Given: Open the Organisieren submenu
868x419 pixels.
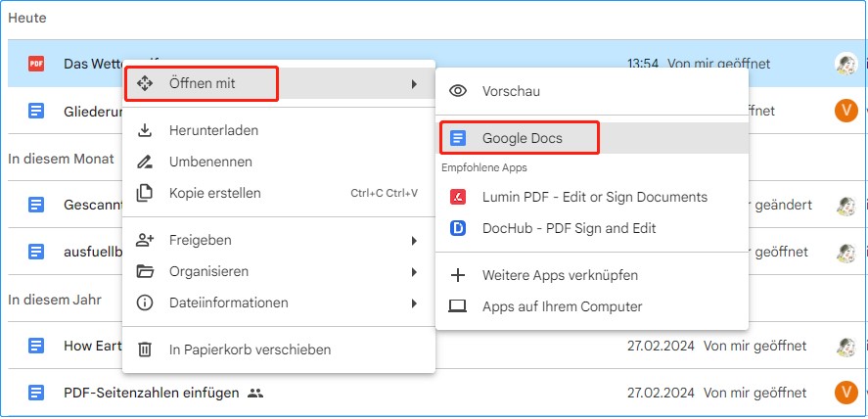Looking at the screenshot, I should (279, 272).
